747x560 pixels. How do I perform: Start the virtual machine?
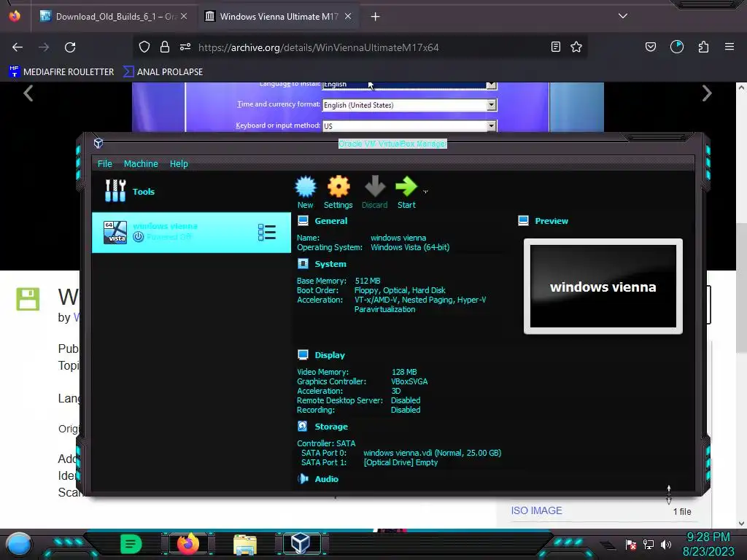[406, 187]
